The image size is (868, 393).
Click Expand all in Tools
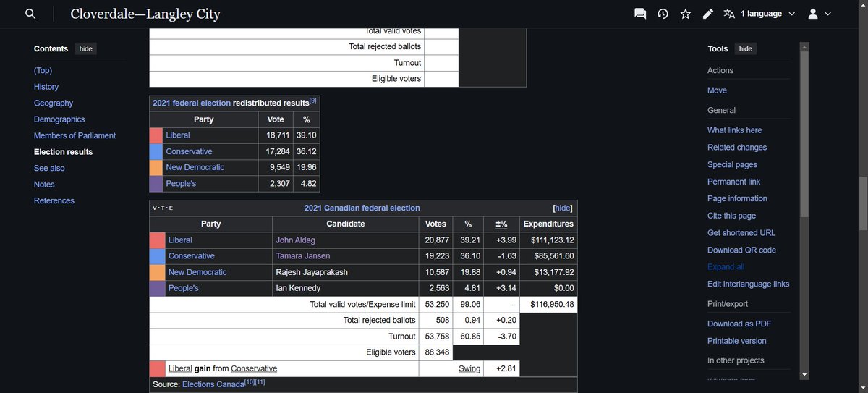coord(726,267)
